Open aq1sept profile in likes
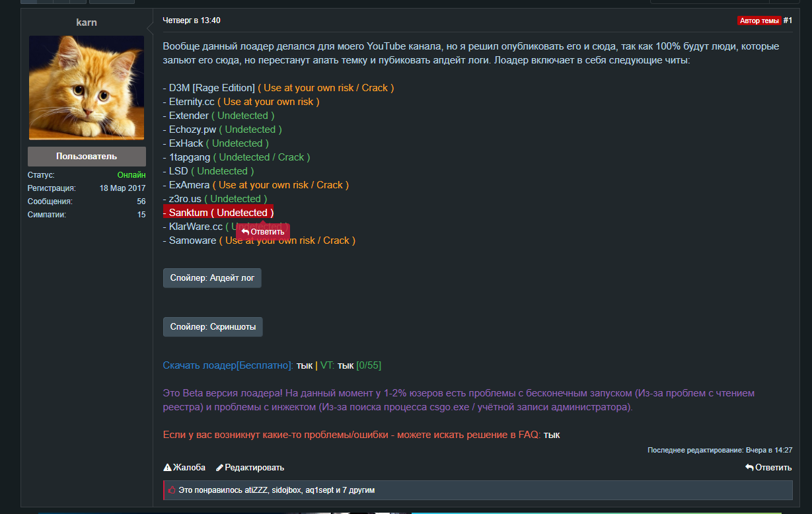 [319, 490]
